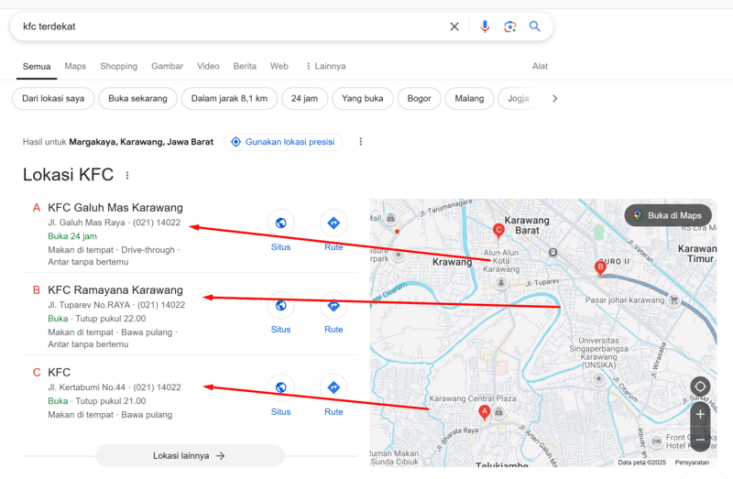Image resolution: width=733 pixels, height=479 pixels.
Task: Select the 'Dalam jarak 8,1 km' chip
Action: (x=229, y=99)
